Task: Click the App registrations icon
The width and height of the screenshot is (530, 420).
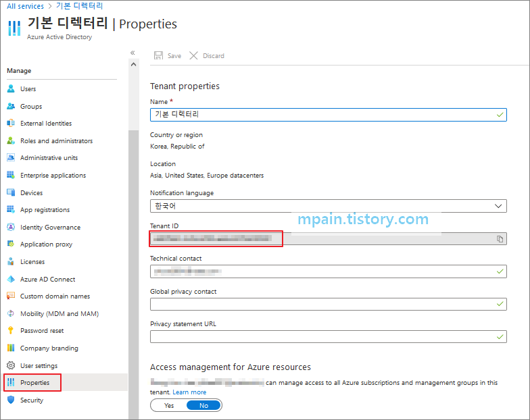Action: [11, 209]
